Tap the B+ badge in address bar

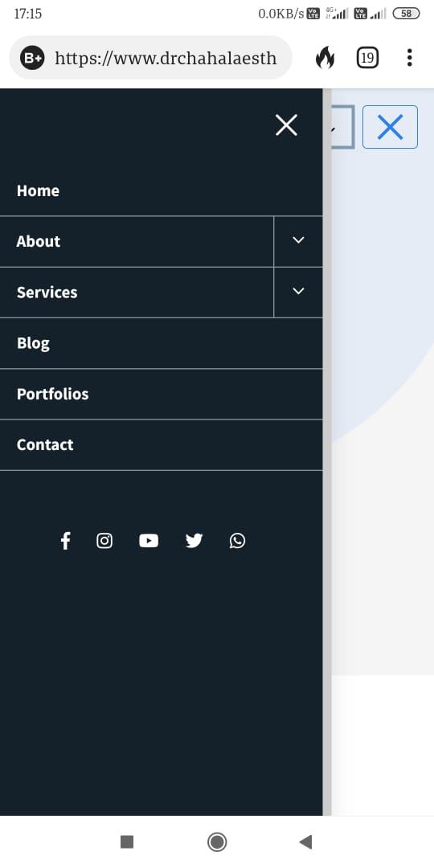click(33, 58)
